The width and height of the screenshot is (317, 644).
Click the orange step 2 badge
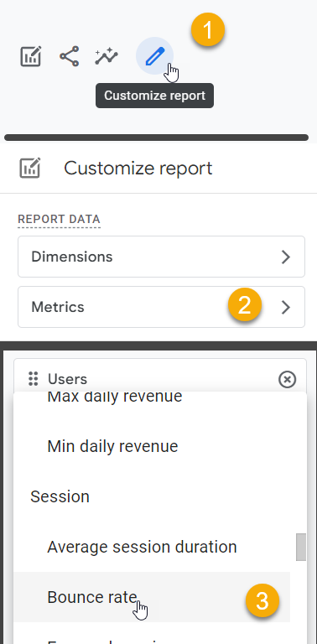click(x=245, y=305)
